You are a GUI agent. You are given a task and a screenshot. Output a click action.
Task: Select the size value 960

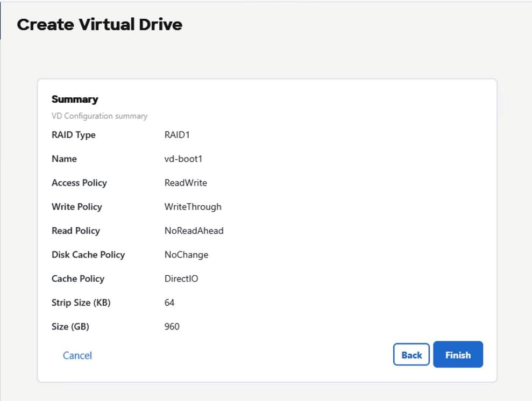(172, 326)
